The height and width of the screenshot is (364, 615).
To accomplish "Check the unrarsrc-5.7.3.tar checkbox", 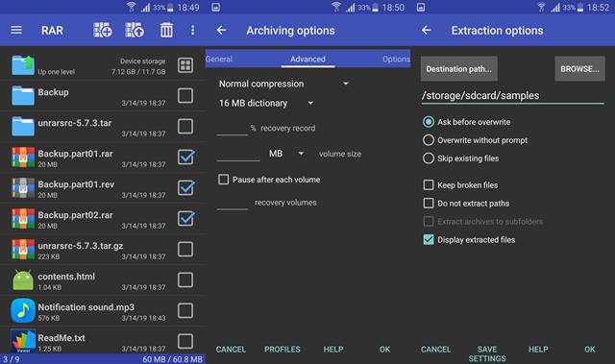I will coord(185,126).
